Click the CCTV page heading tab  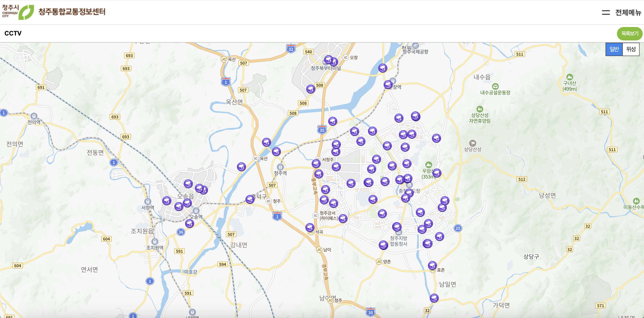click(13, 33)
